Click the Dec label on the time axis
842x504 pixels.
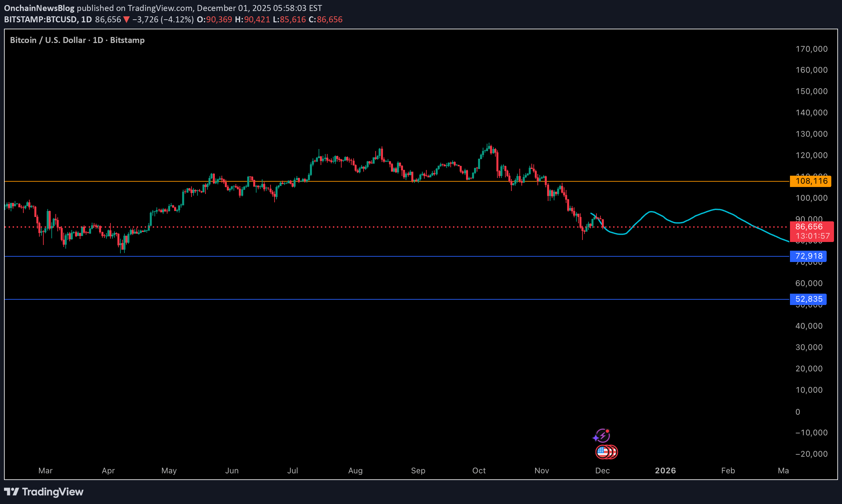pyautogui.click(x=603, y=471)
